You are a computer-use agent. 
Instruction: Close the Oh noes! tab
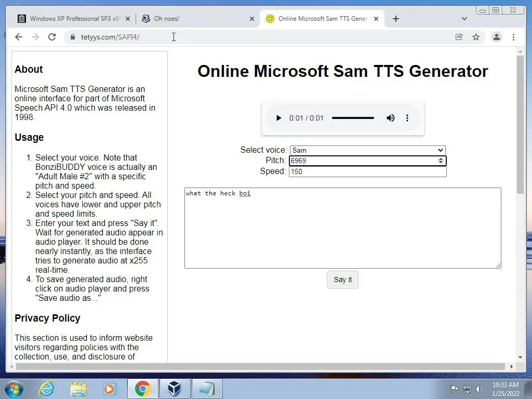tap(252, 19)
